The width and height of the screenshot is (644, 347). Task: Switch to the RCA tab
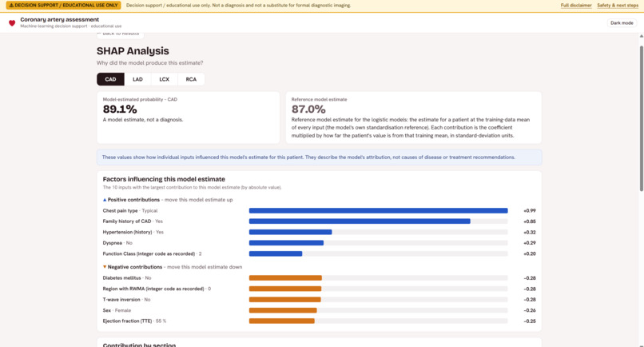click(x=191, y=79)
